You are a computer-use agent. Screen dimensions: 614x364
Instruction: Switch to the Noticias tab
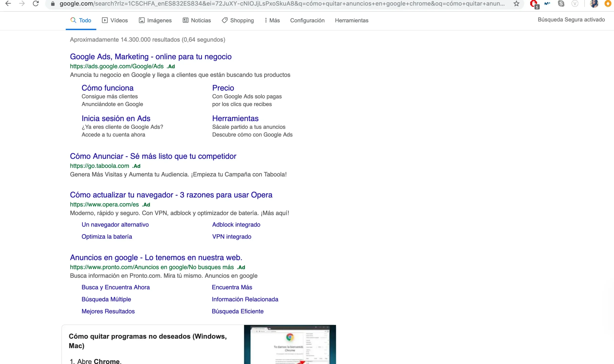coord(197,20)
